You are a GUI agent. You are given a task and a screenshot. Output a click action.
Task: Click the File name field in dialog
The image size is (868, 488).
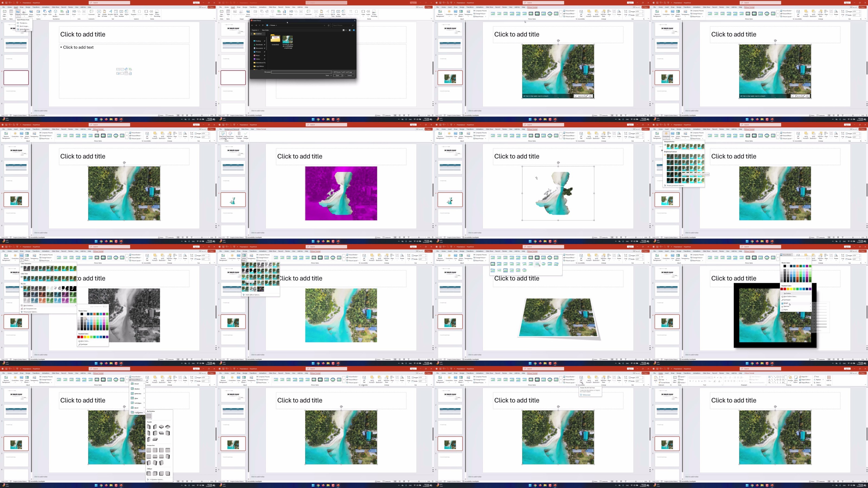click(x=301, y=72)
